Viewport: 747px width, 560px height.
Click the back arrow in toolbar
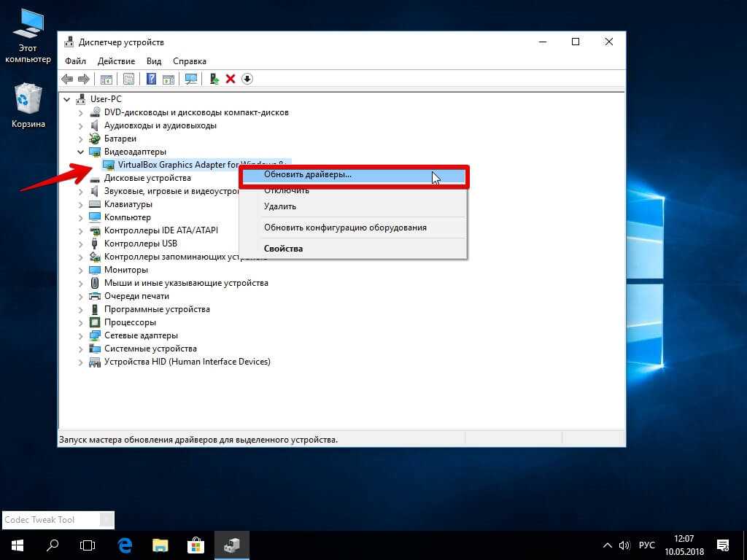67,79
